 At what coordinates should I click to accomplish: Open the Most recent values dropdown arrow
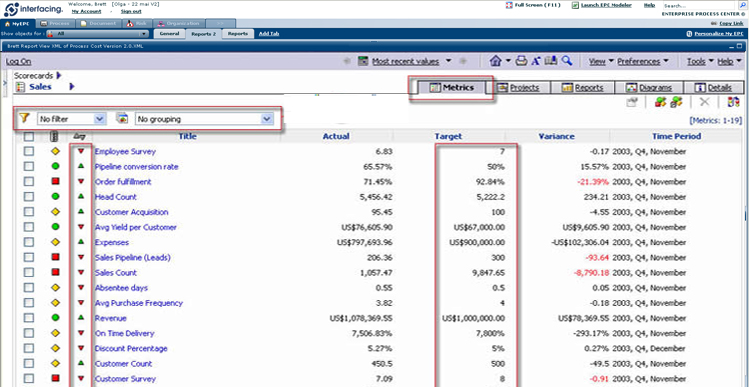coord(448,61)
